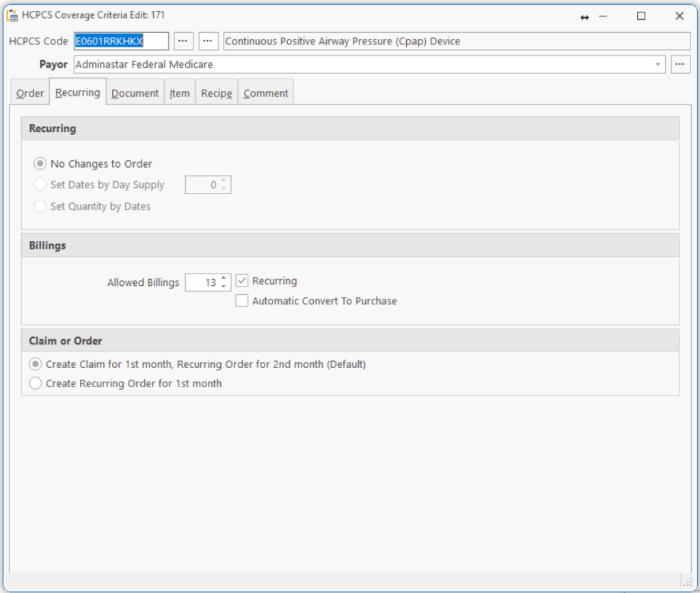Open second ellipsis button beside HCPCS description

pos(208,41)
